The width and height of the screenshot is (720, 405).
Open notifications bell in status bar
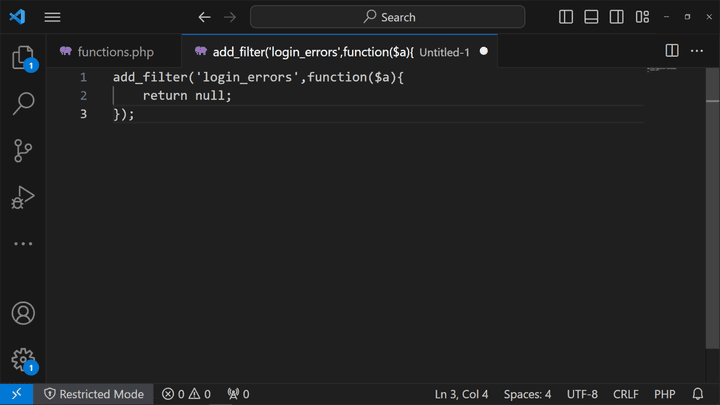point(698,394)
